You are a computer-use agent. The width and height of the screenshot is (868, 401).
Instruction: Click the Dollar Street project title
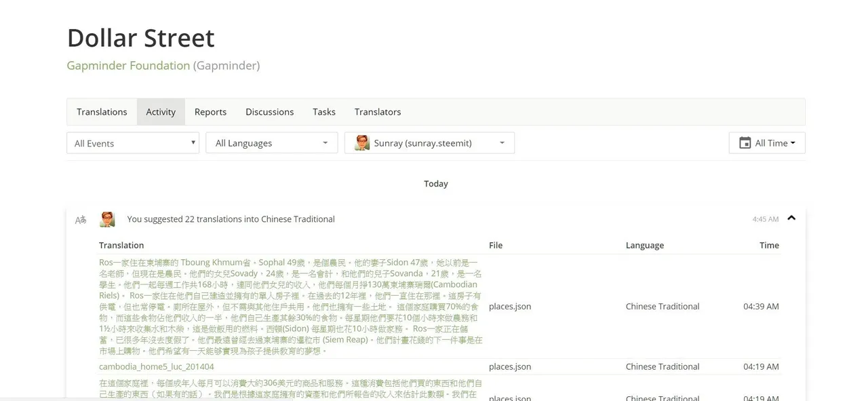[140, 38]
